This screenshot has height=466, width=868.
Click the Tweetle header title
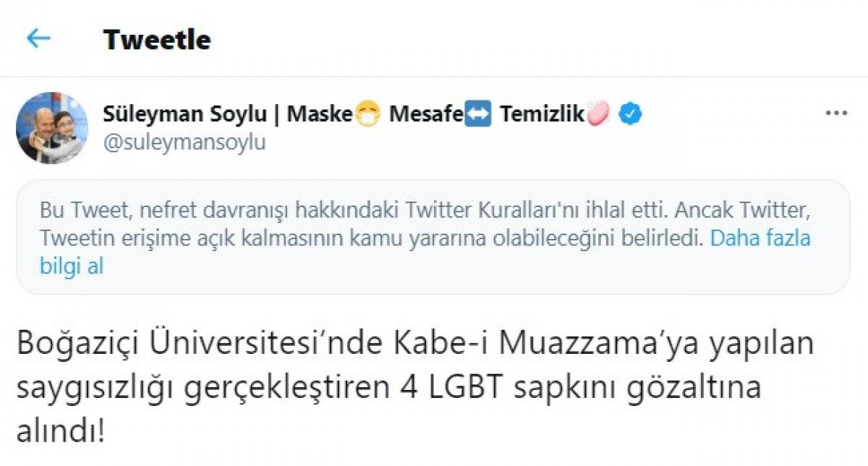click(156, 40)
